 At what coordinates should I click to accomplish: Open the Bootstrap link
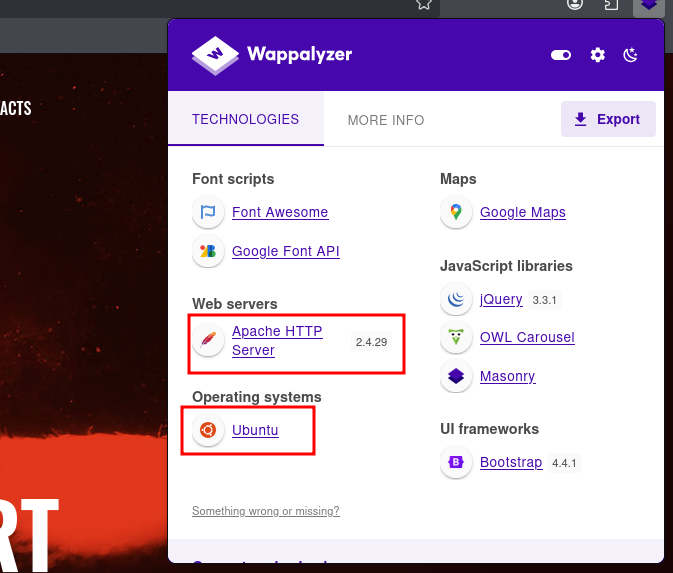(511, 462)
